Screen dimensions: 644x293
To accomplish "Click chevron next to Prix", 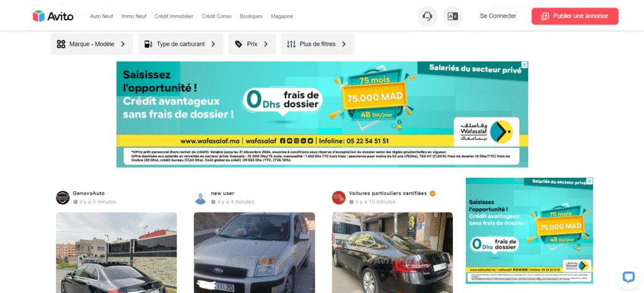I will pyautogui.click(x=266, y=44).
